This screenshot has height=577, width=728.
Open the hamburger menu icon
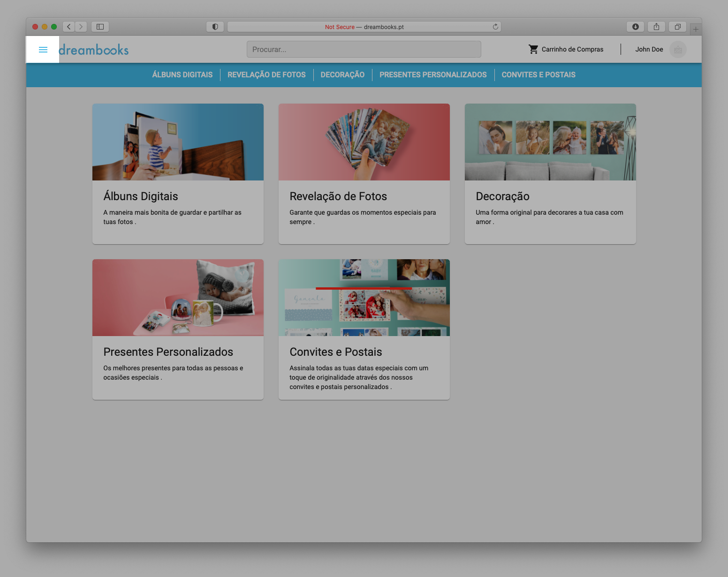pos(43,50)
